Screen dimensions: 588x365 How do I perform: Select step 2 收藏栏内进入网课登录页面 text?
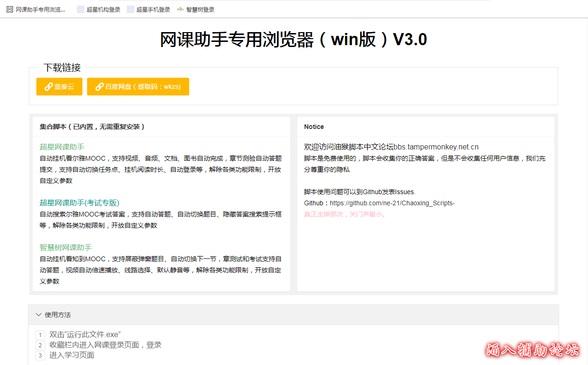(x=105, y=345)
